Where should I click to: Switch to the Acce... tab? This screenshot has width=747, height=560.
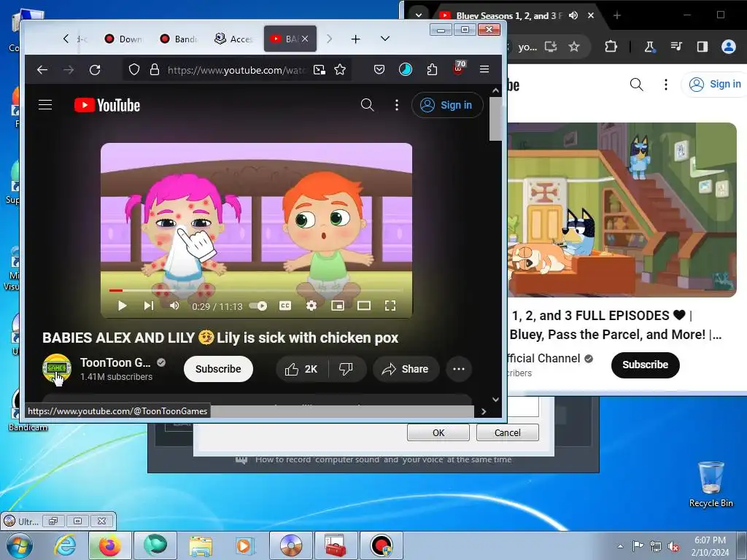click(x=233, y=39)
